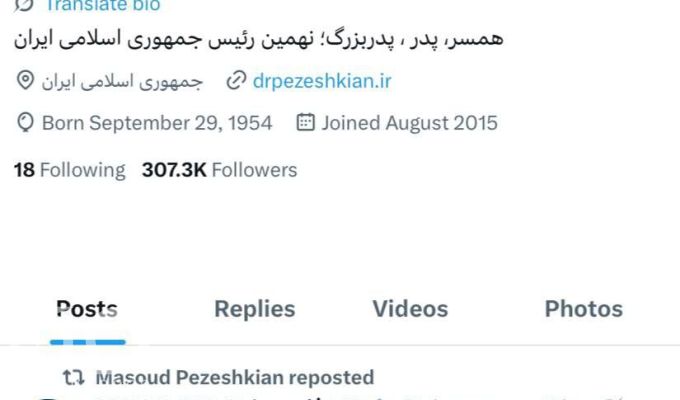Image resolution: width=680 pixels, height=400 pixels.
Task: Switch to the Photos tab
Action: tap(584, 309)
